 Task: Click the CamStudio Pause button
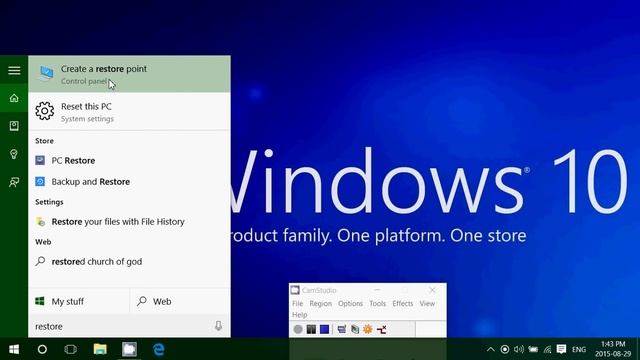point(311,329)
